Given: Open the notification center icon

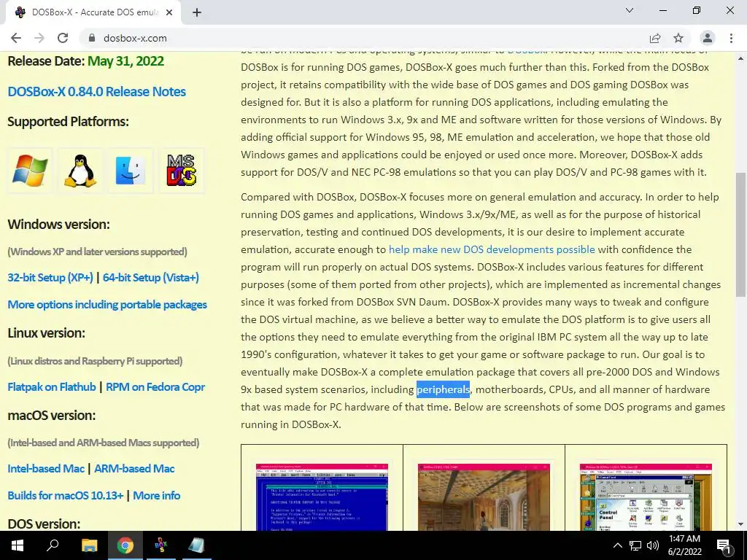Looking at the screenshot, I should click(724, 545).
